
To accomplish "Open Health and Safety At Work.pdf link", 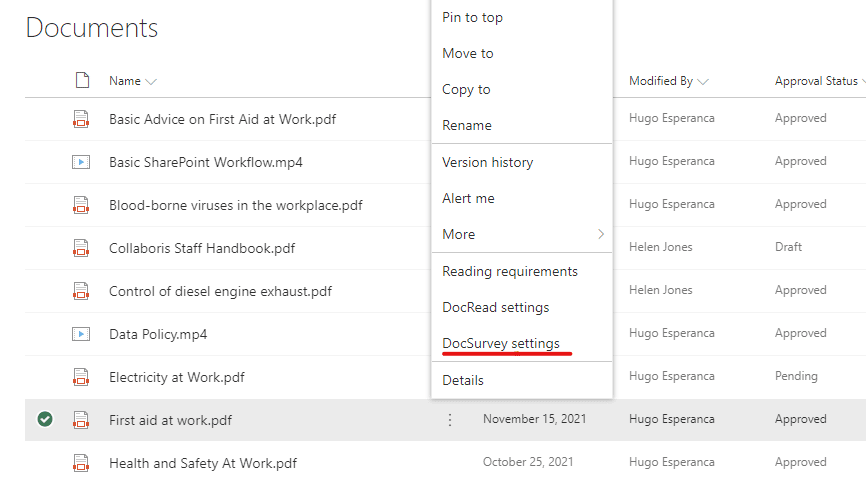I will (x=202, y=463).
